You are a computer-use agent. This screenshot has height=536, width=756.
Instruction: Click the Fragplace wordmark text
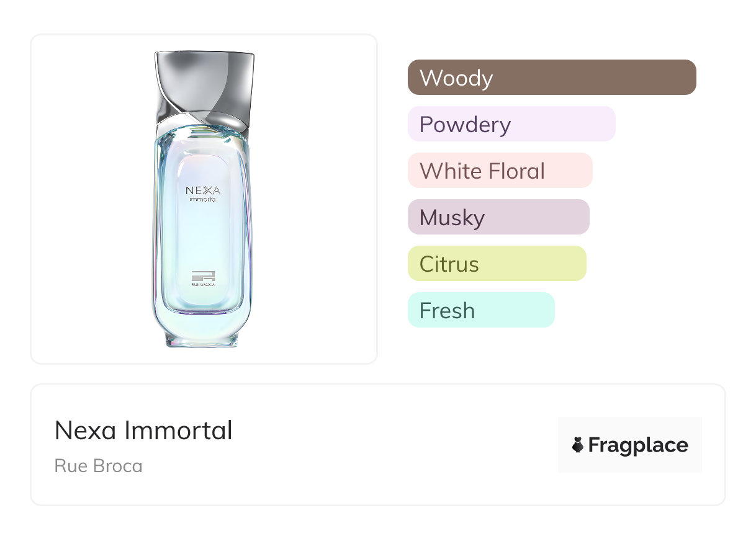[638, 445]
